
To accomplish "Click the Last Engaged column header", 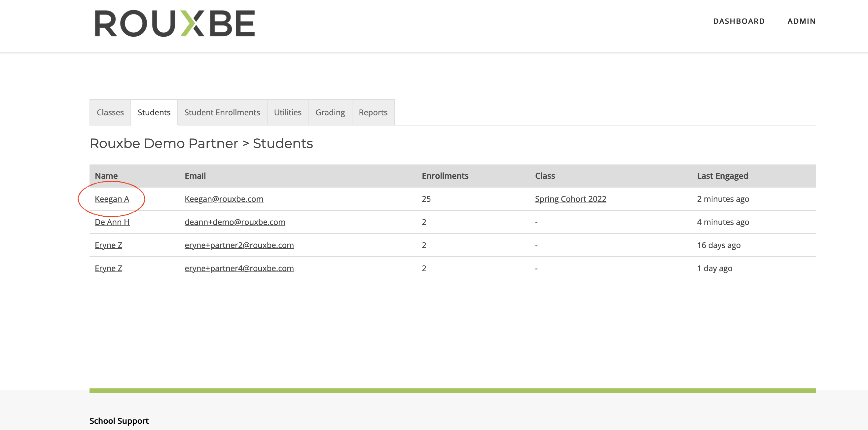I will (722, 176).
